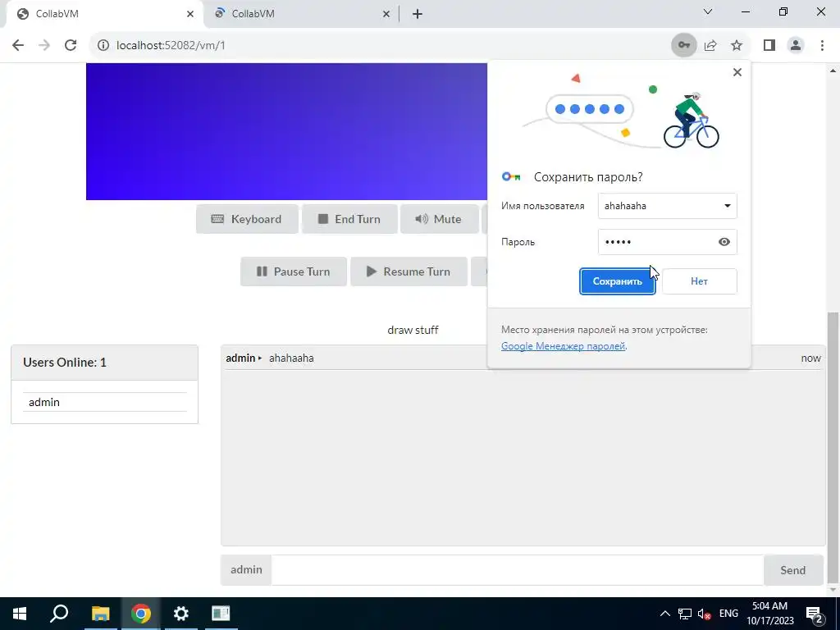Click Resume Turn button

[409, 272]
